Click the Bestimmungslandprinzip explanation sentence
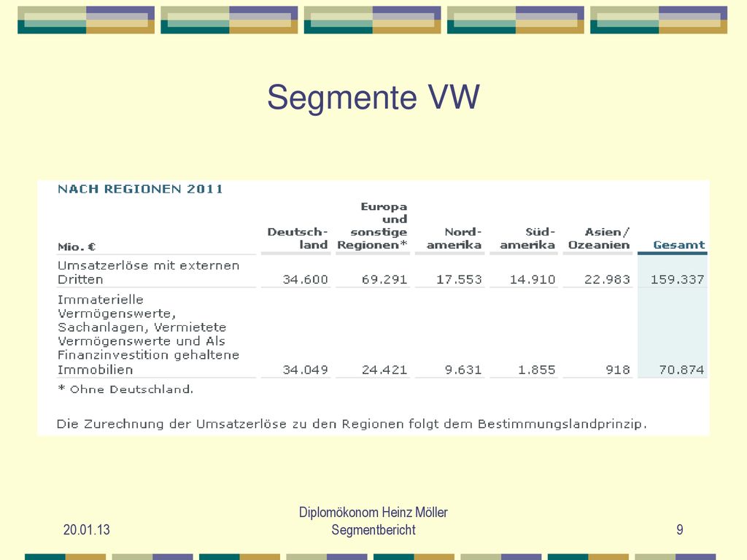The image size is (747, 560). point(352,424)
